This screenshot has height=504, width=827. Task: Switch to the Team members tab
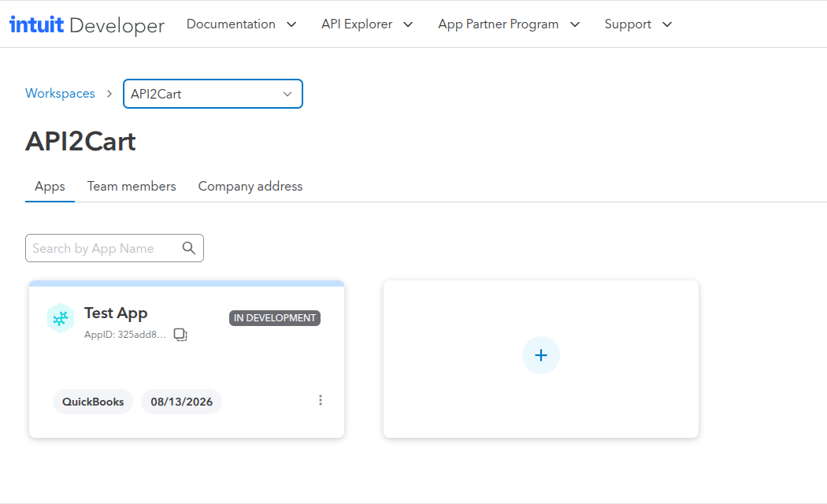tap(132, 186)
